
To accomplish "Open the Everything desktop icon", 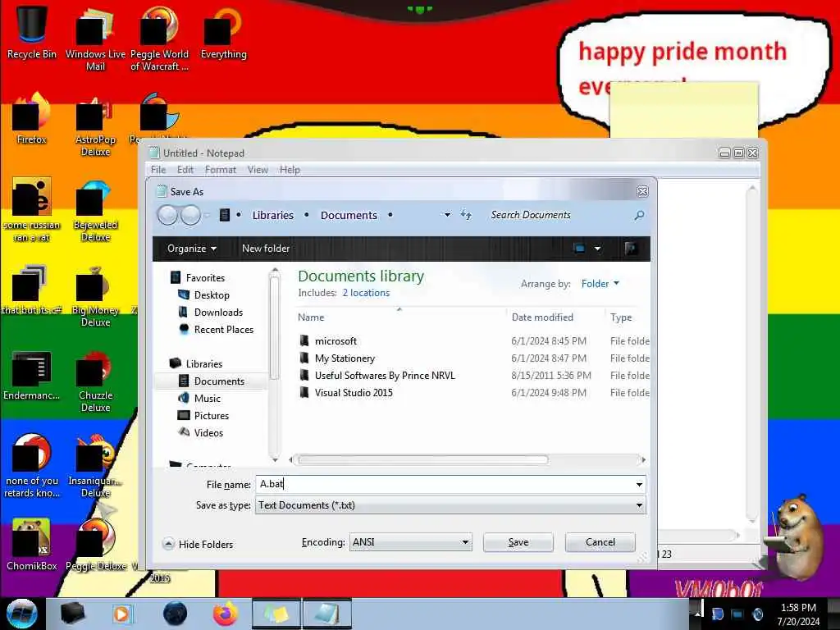I will click(223, 33).
